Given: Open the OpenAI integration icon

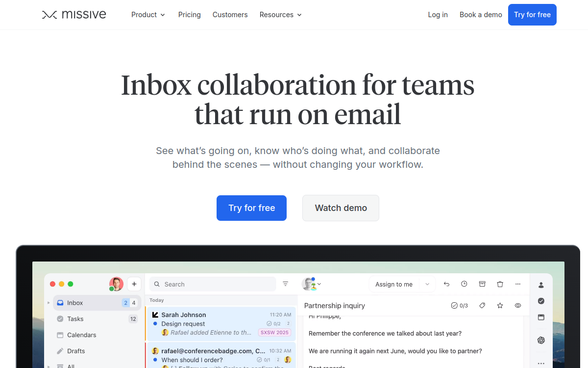Looking at the screenshot, I should (x=541, y=340).
